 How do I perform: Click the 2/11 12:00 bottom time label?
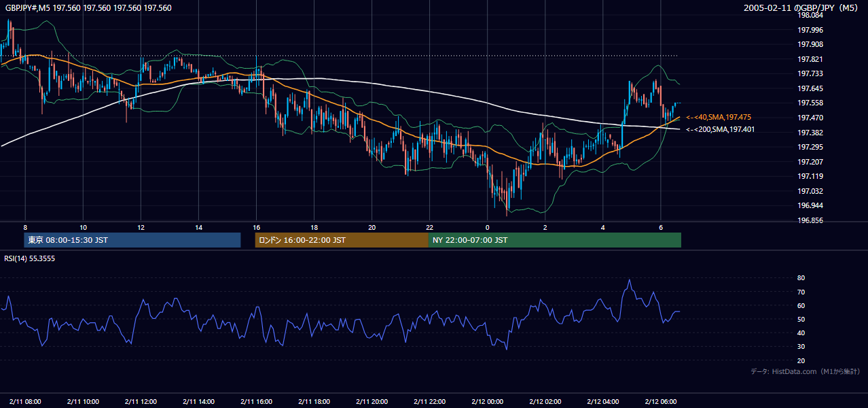141,402
